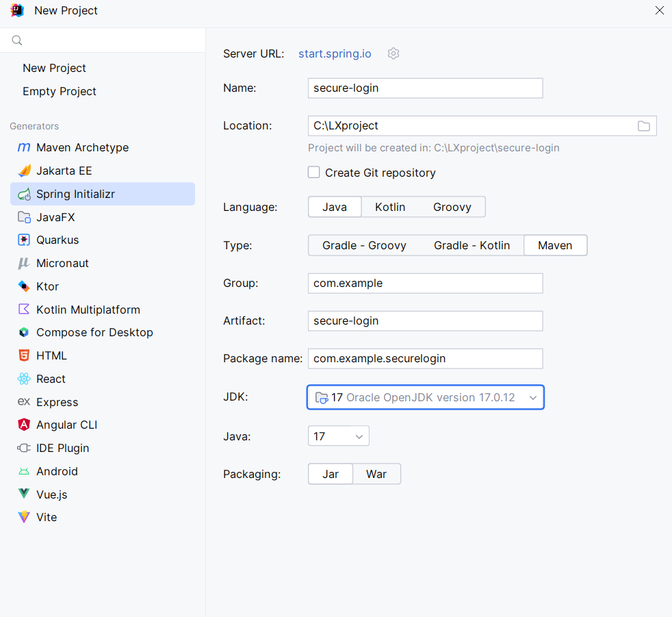Select New Project in sidebar
Screen dimensions: 672x617
[x=55, y=68]
